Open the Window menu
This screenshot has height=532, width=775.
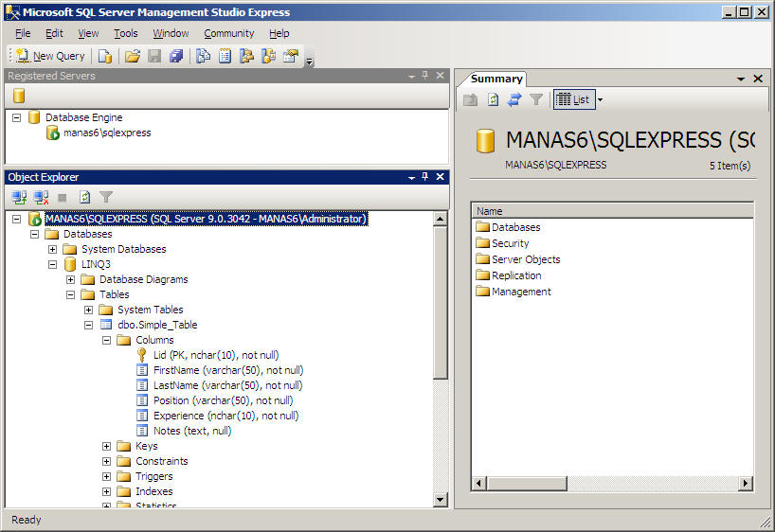click(171, 33)
